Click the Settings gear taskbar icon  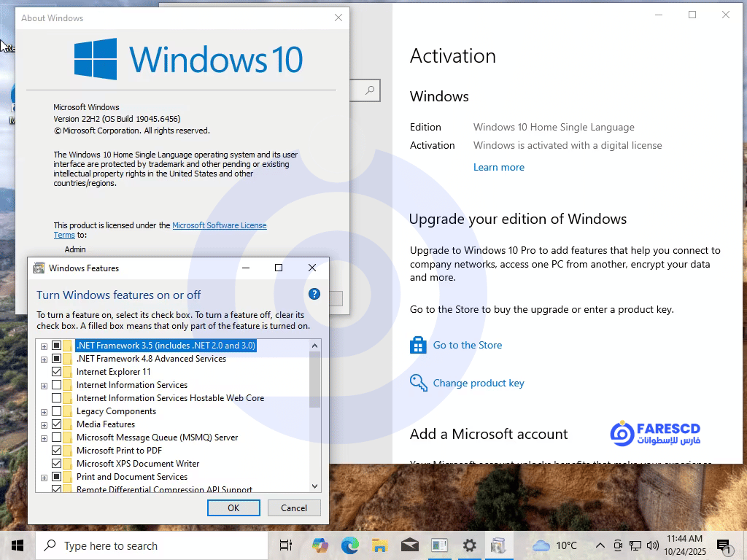pyautogui.click(x=469, y=545)
